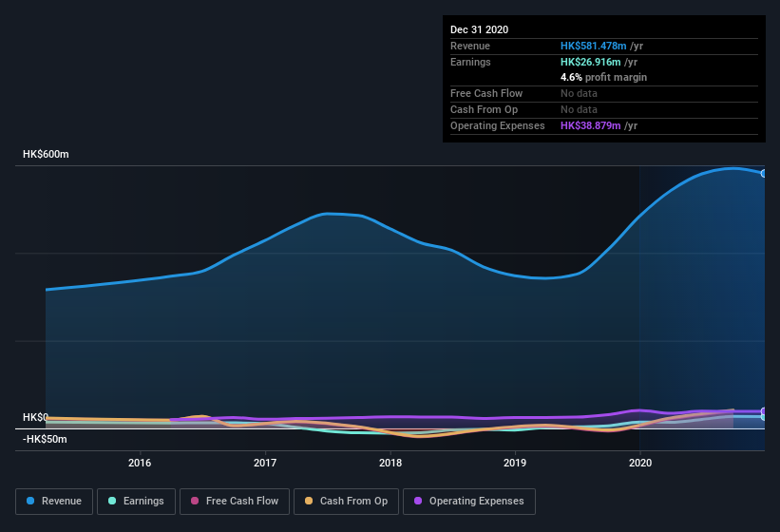Viewport: 780px width, 532px height.
Task: Click the Earnings tooltip row label
Action: [x=470, y=62]
